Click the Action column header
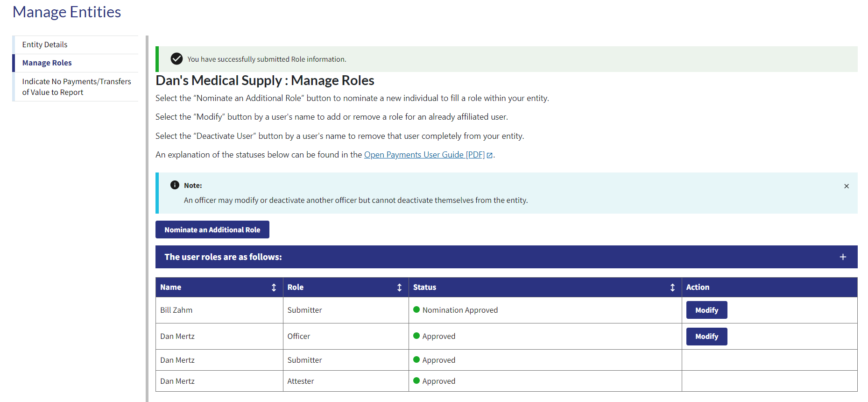Image resolution: width=868 pixels, height=402 pixels. tap(698, 287)
